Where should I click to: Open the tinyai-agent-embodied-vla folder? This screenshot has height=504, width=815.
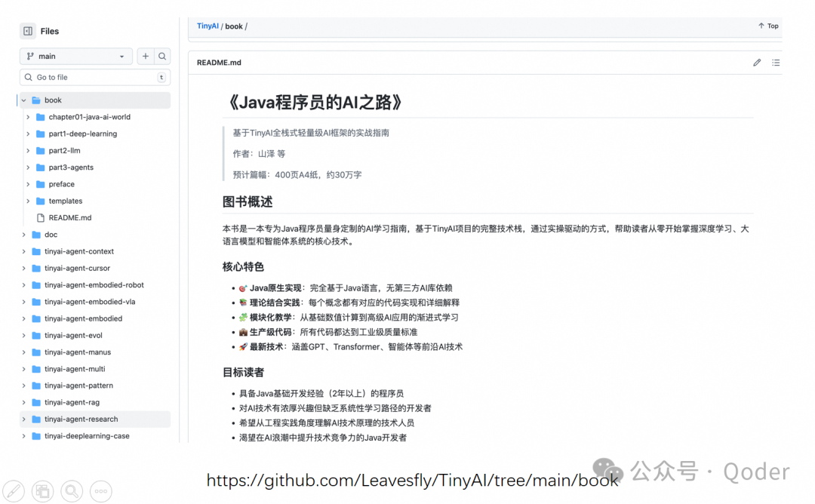pyautogui.click(x=90, y=301)
